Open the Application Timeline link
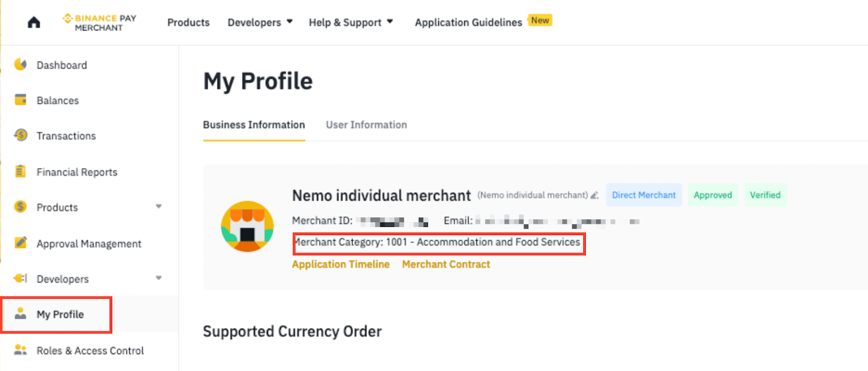Image resolution: width=868 pixels, height=371 pixels. point(341,265)
